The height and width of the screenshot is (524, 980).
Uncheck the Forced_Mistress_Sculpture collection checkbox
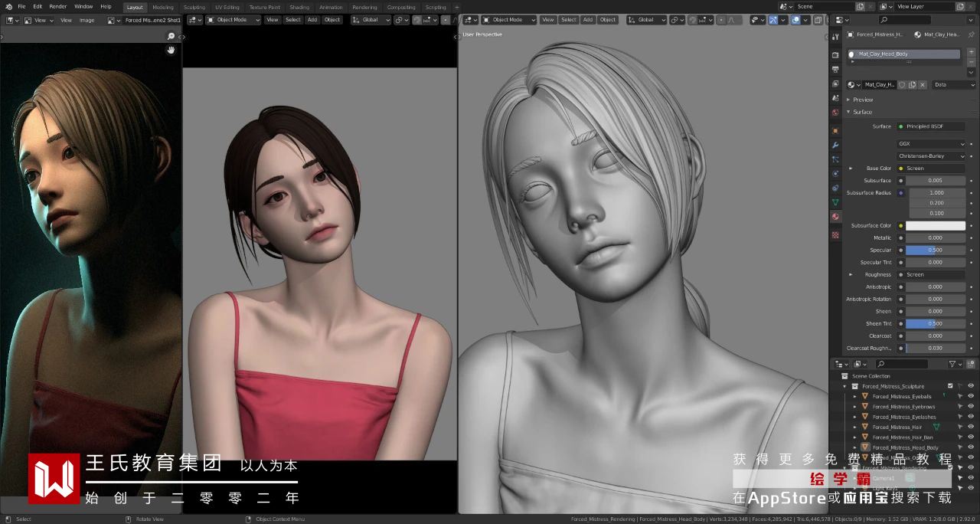[x=950, y=386]
